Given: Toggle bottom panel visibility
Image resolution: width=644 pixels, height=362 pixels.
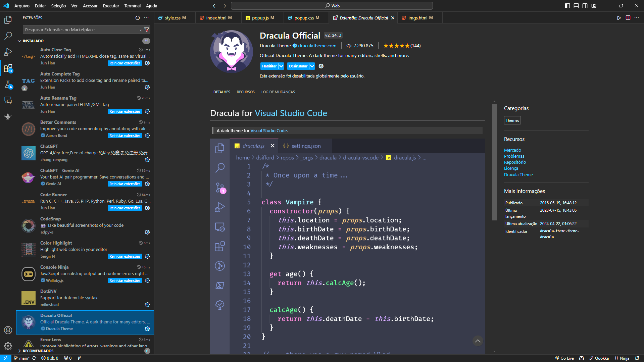Looking at the screenshot, I should (576, 6).
